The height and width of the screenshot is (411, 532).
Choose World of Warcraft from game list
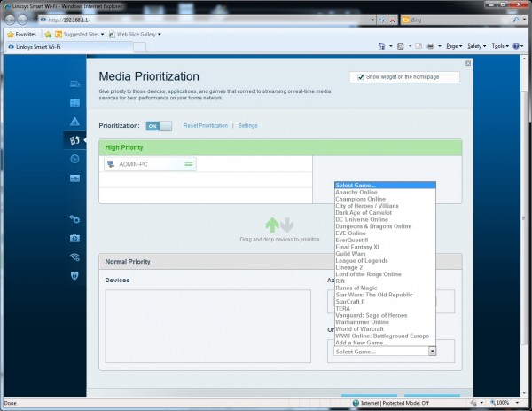click(x=385, y=328)
